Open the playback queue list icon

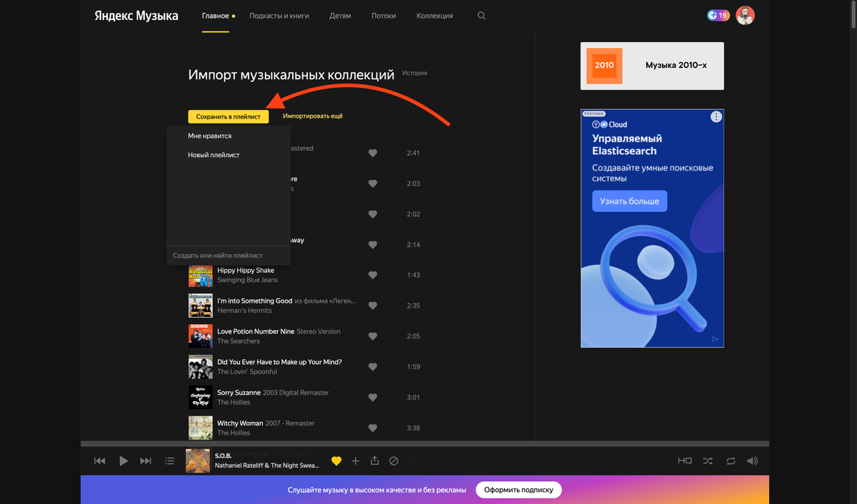(169, 461)
